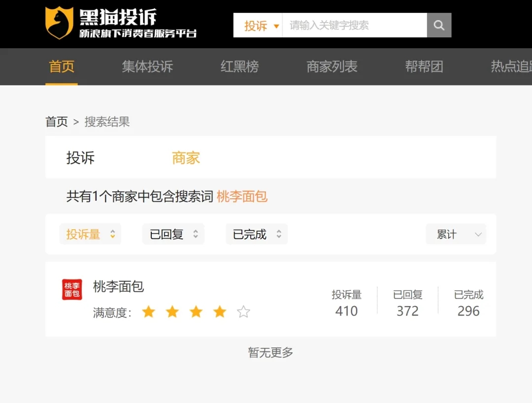Switch to the 投诉 results tab
Viewport: 532px width, 403px height.
(80, 158)
